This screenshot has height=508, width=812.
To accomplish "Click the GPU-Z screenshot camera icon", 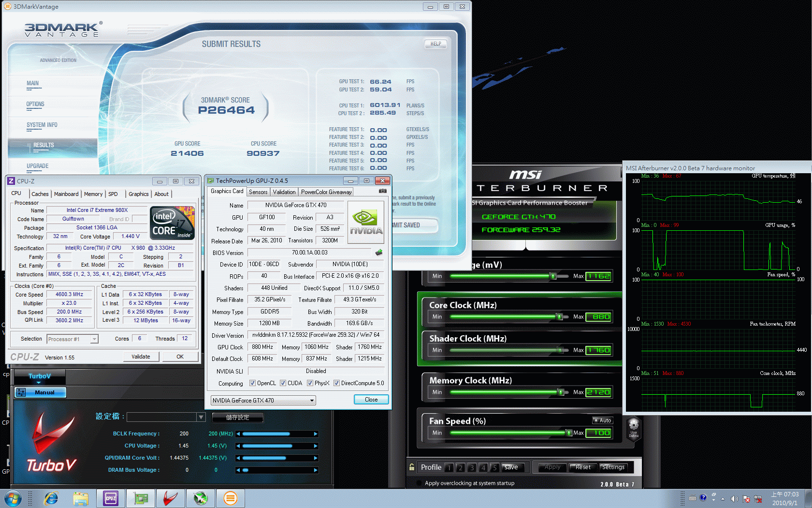I will tap(382, 191).
